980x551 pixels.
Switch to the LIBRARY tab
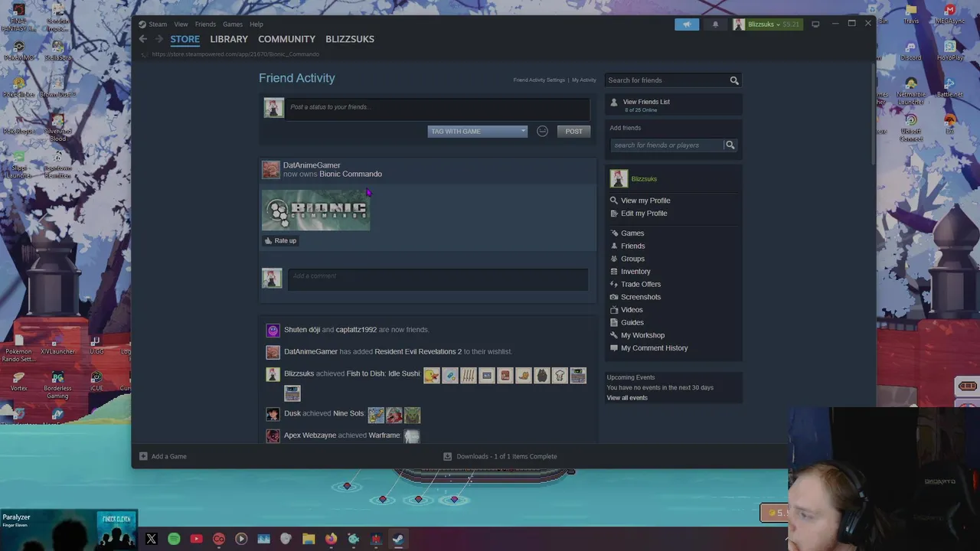coord(229,39)
